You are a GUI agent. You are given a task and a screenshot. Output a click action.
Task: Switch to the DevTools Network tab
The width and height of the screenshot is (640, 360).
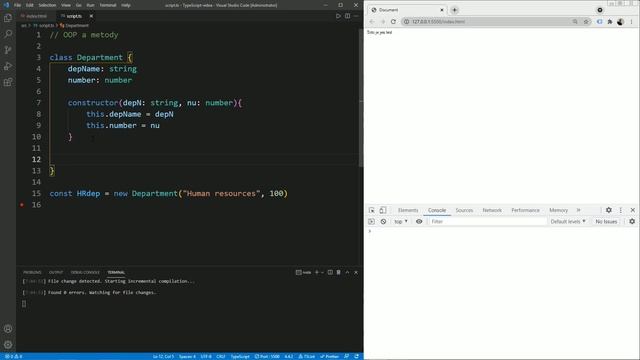[492, 210]
